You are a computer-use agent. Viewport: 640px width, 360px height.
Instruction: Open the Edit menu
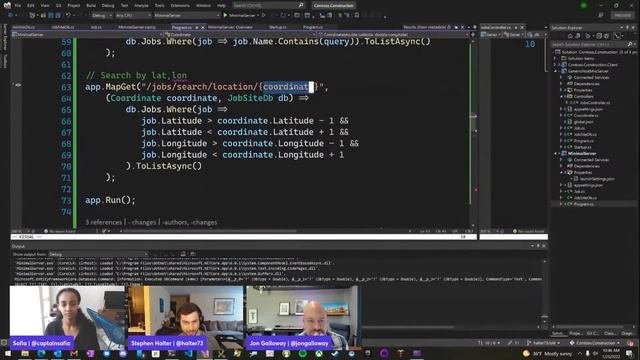click(x=31, y=6)
